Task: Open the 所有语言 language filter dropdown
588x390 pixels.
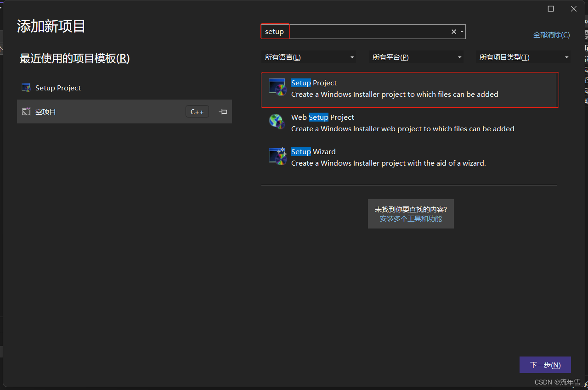Action: click(x=309, y=57)
